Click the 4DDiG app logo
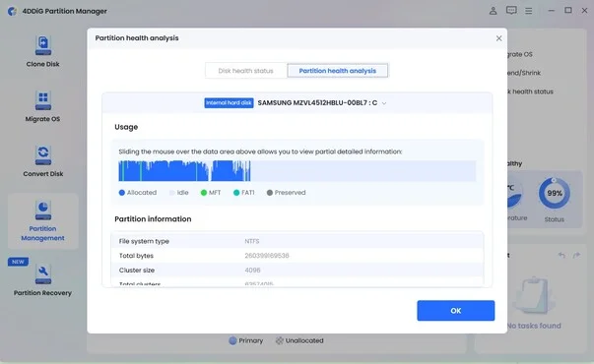 click(x=12, y=11)
